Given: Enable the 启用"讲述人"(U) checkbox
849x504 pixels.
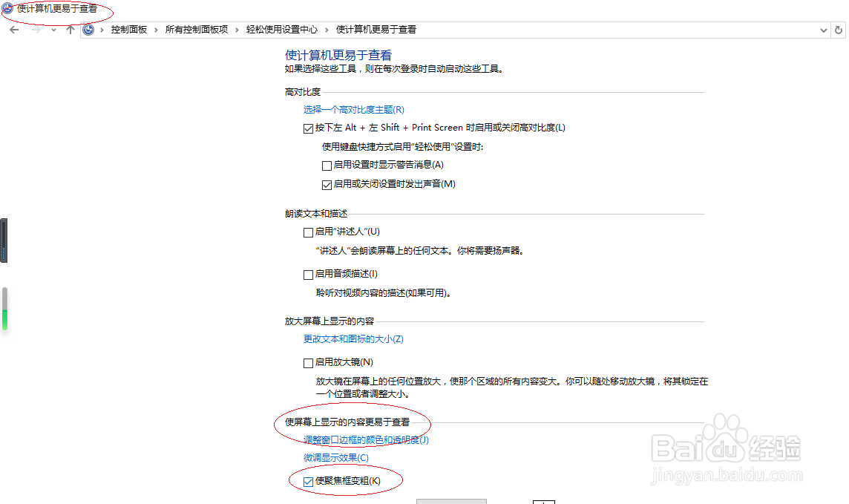Looking at the screenshot, I should point(308,232).
